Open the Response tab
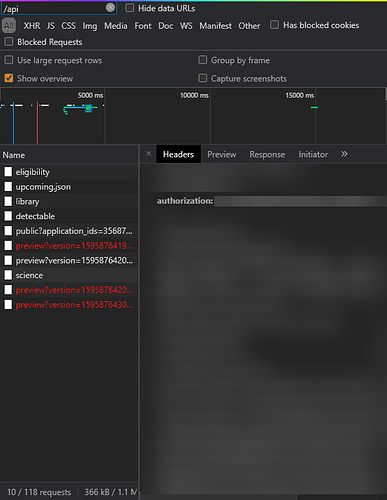The width and height of the screenshot is (387, 500). click(x=267, y=154)
